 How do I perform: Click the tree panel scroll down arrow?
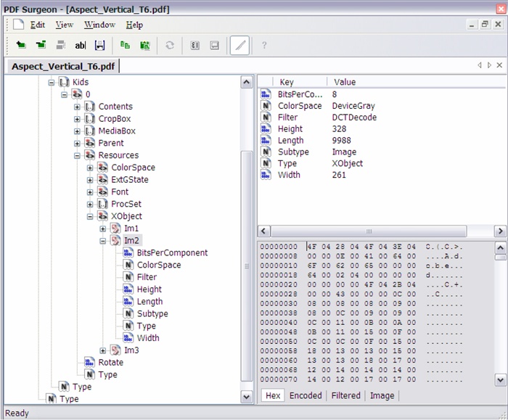247,397
